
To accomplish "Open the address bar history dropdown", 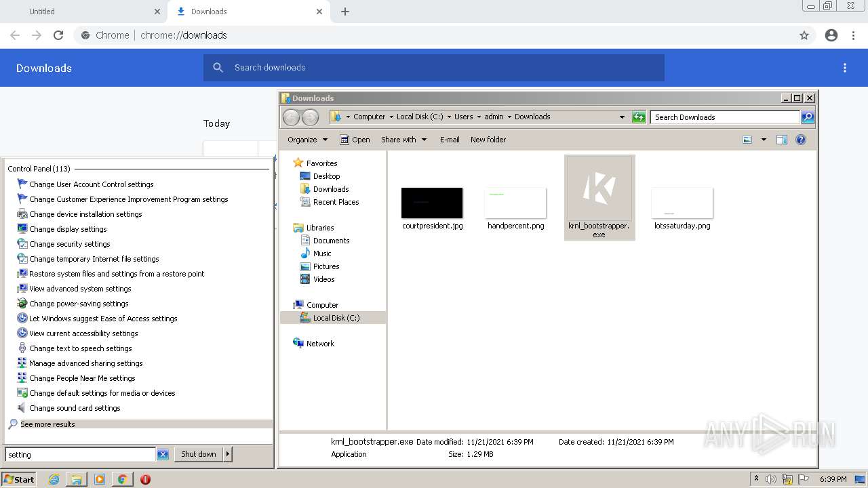I will coord(622,117).
